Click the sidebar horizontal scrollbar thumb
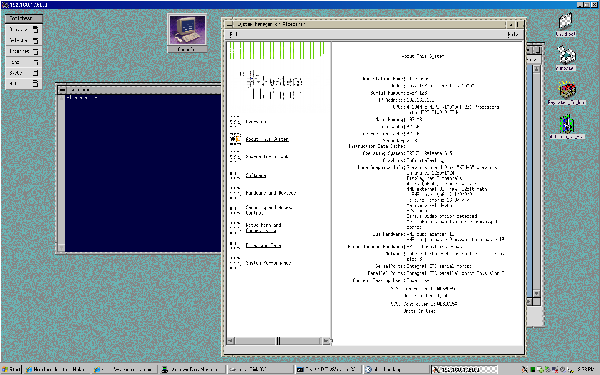The width and height of the screenshot is (600, 375). click(x=278, y=341)
